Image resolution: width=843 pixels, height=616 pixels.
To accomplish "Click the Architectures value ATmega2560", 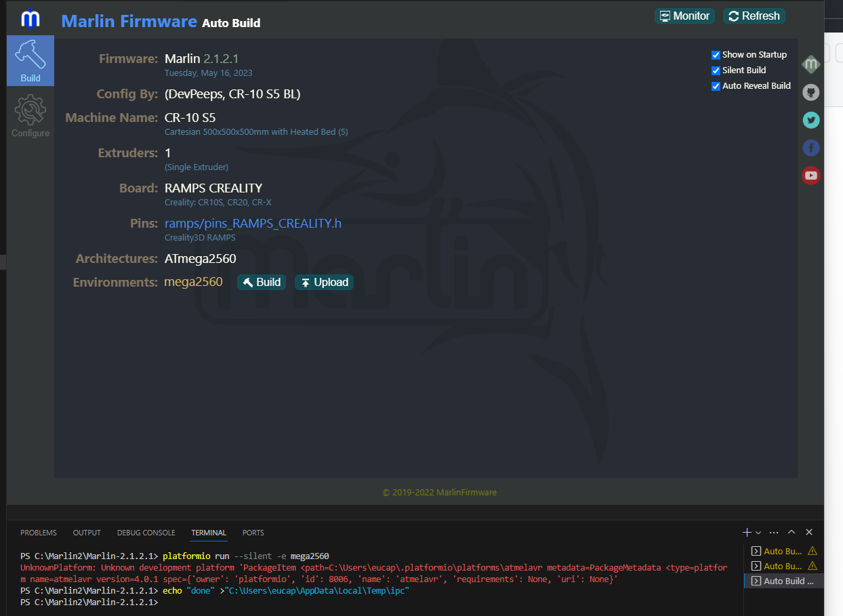I will coord(201,259).
